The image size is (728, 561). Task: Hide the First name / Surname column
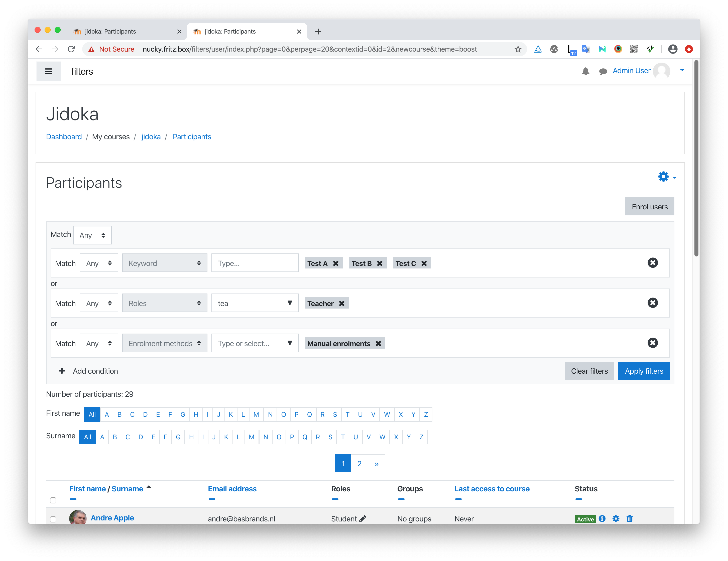[x=73, y=499]
